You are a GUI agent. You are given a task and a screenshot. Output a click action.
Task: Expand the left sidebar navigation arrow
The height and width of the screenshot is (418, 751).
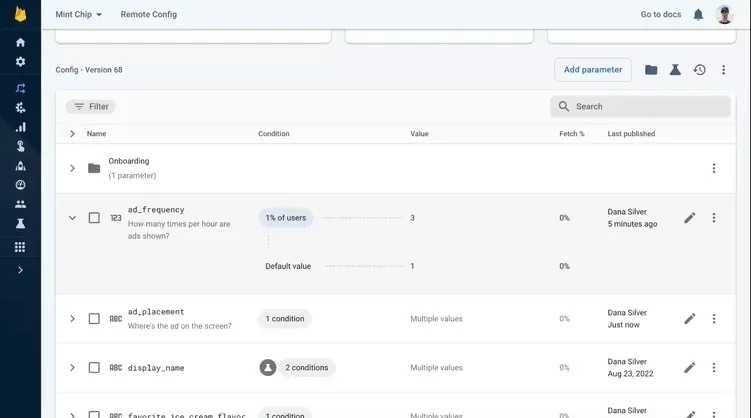click(20, 270)
